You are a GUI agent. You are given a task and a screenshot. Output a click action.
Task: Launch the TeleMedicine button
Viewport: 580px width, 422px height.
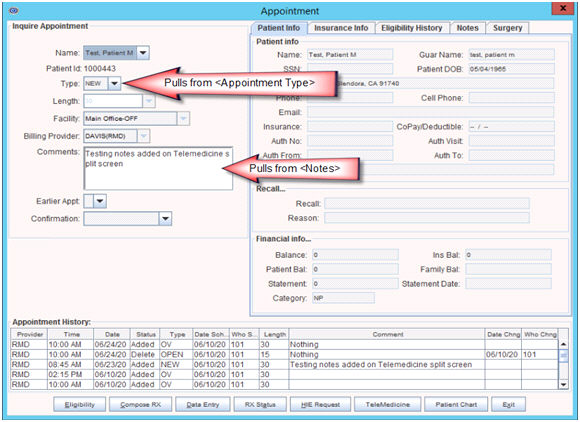click(x=387, y=405)
